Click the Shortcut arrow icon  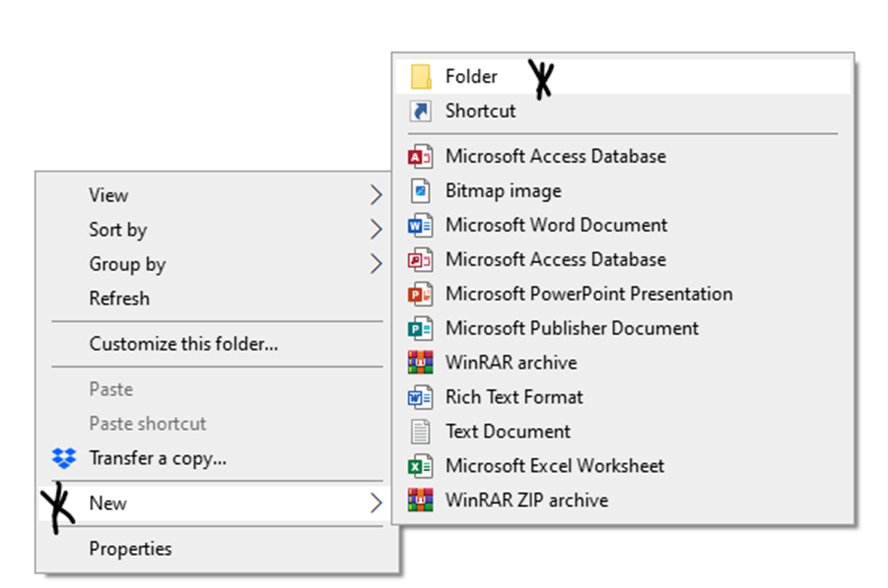pyautogui.click(x=420, y=111)
